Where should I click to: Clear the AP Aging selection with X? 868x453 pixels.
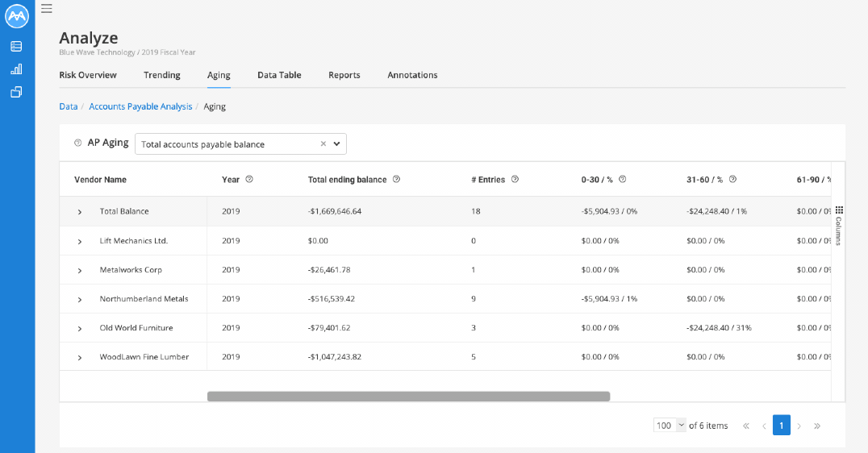click(323, 143)
